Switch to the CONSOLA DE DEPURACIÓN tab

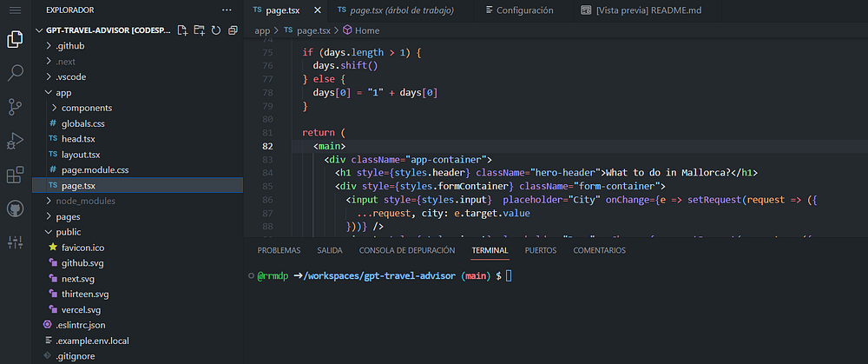coord(406,250)
